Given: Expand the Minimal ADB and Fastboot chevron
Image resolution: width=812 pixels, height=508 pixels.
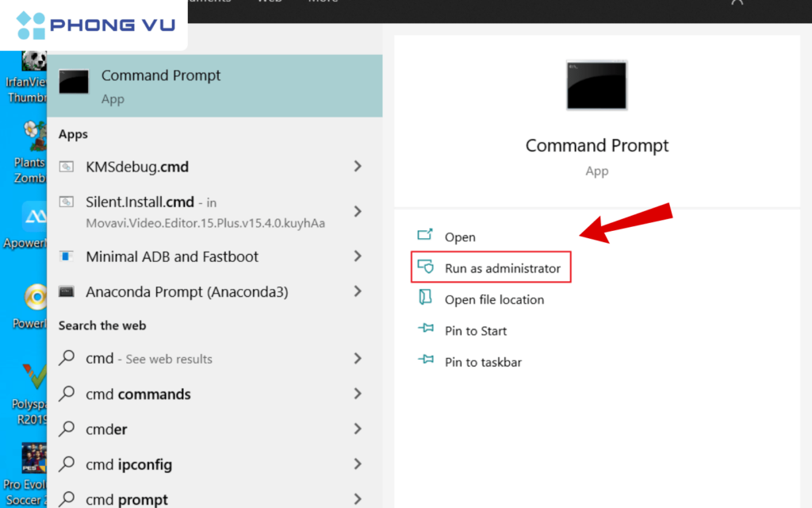Looking at the screenshot, I should click(358, 256).
